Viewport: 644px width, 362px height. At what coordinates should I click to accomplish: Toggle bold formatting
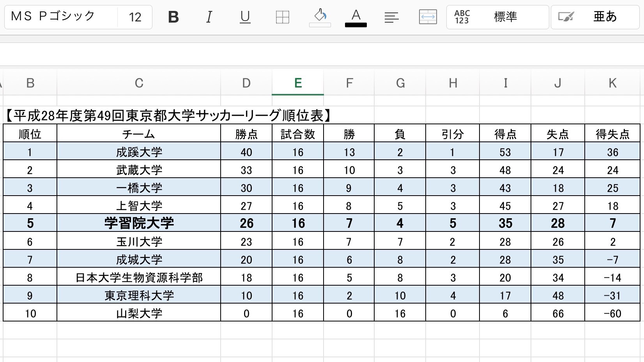click(x=173, y=17)
